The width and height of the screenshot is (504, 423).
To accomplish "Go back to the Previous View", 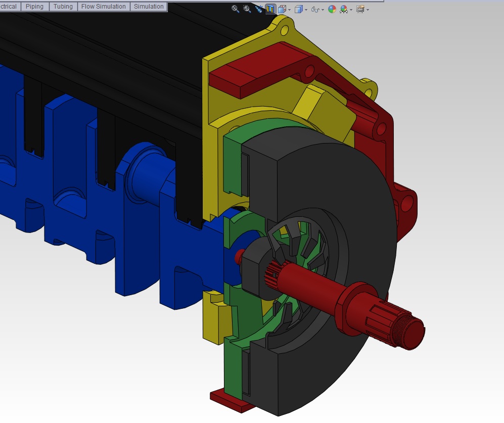I will [x=259, y=9].
